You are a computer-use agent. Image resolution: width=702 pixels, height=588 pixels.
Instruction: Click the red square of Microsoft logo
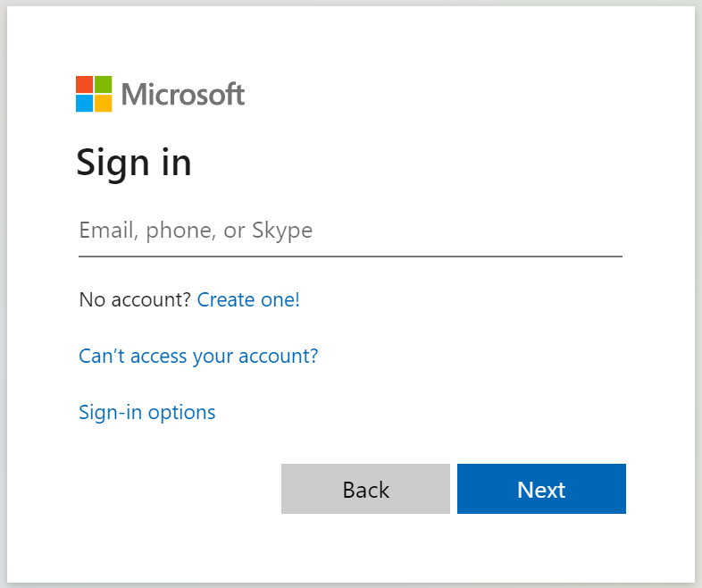pyautogui.click(x=85, y=84)
